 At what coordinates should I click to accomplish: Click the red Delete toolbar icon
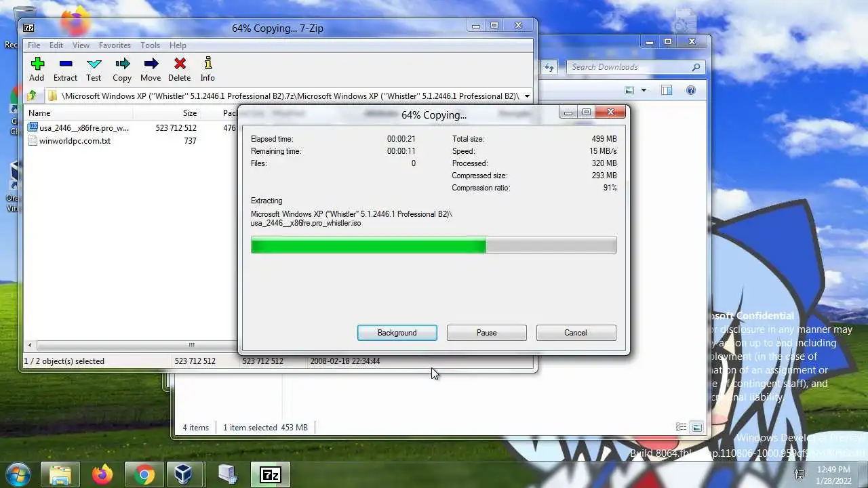tap(180, 64)
